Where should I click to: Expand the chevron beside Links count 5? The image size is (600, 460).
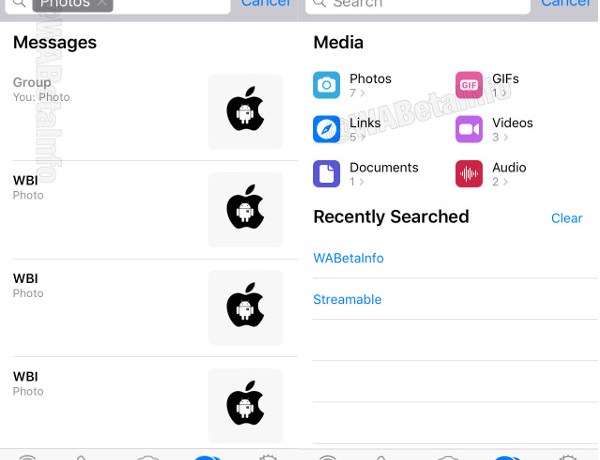coord(362,138)
